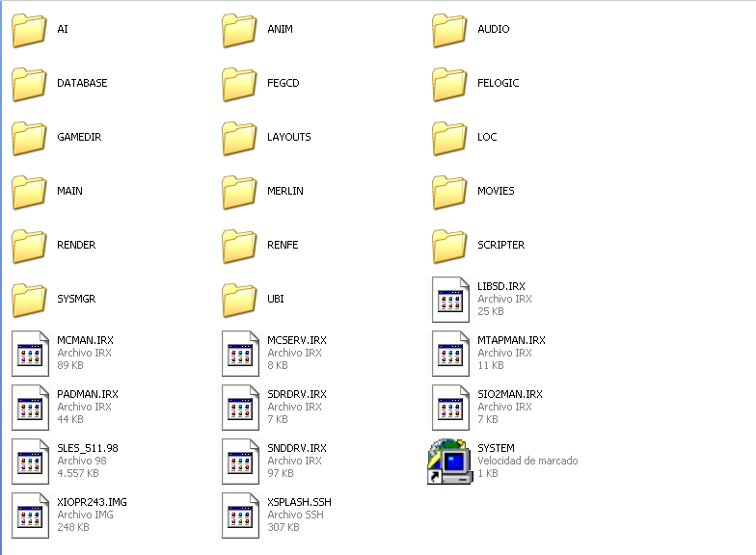Click the "Velocidad de marcado" type text
Viewport: 756px width, 555px height.
point(527,461)
